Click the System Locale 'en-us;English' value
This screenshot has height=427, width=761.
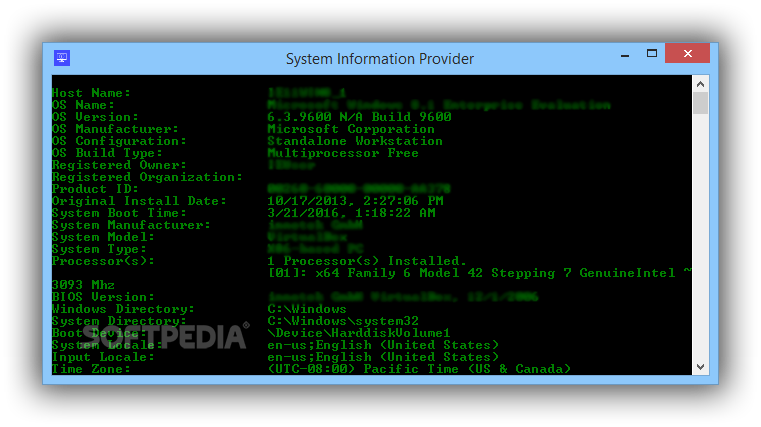[383, 345]
